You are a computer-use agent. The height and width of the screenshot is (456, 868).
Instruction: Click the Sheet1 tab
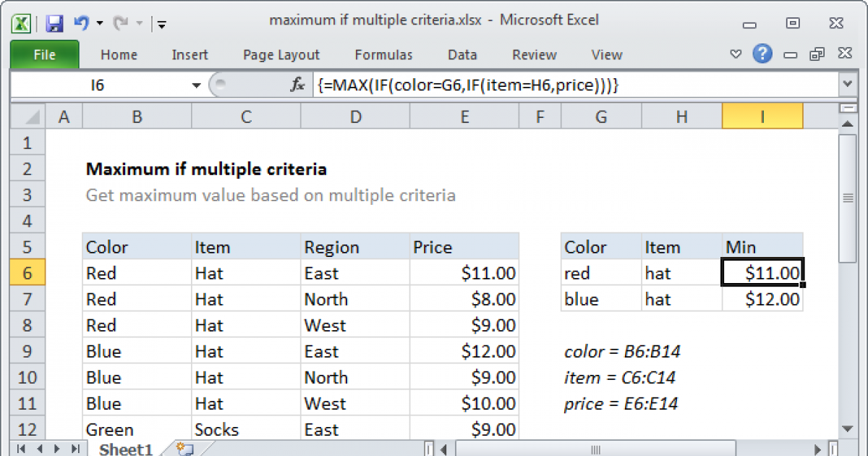pyautogui.click(x=124, y=449)
